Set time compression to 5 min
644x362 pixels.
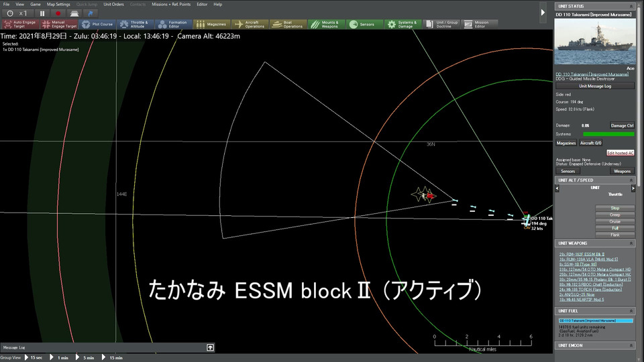pyautogui.click(x=85, y=358)
